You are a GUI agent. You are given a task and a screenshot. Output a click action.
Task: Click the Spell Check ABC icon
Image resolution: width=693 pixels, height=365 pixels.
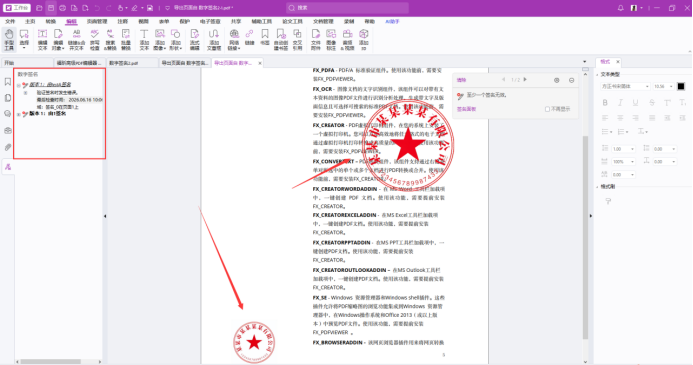click(95, 39)
